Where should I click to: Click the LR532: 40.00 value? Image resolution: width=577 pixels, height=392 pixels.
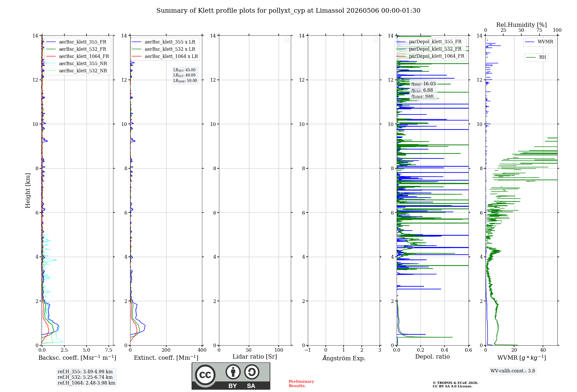(184, 75)
